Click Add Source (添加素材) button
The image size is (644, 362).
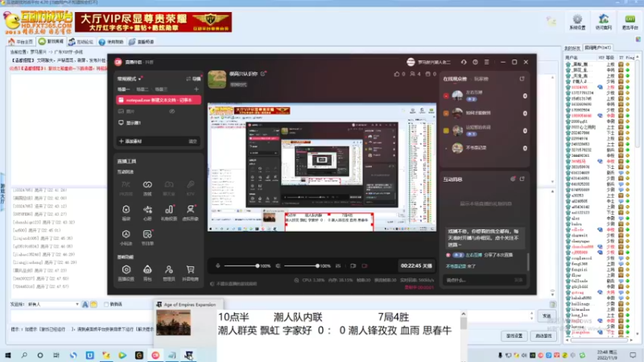pos(130,142)
